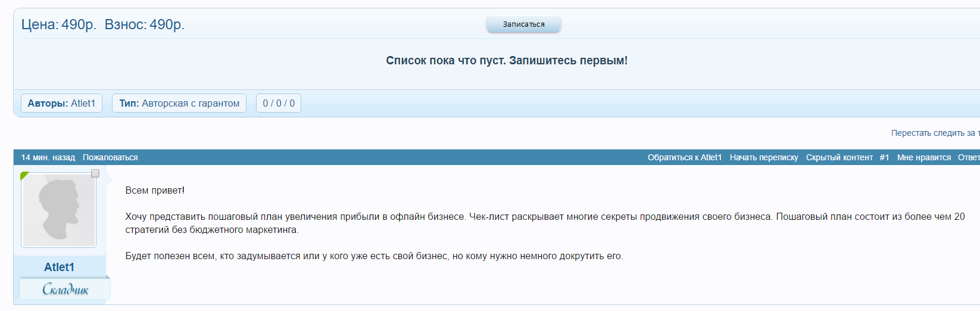The width and height of the screenshot is (980, 311).
Task: Open the 14 мин. назад timestamp link
Action: [x=48, y=157]
